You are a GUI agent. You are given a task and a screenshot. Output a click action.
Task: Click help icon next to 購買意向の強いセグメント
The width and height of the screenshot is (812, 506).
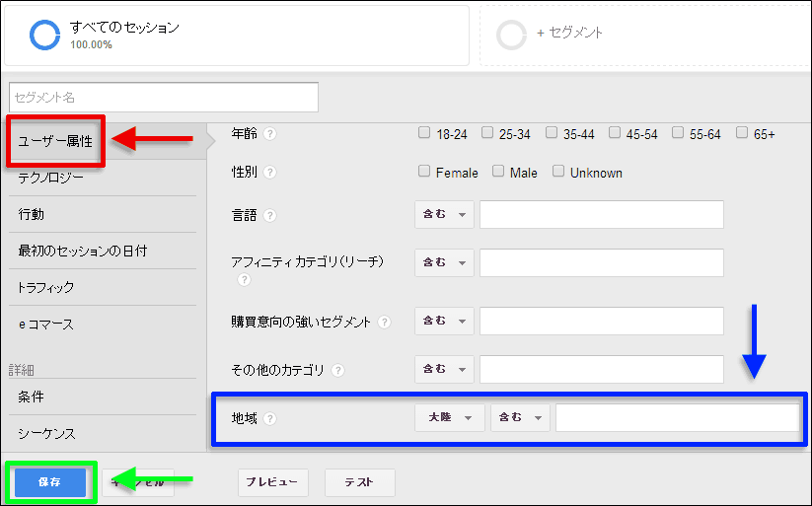coord(384,323)
